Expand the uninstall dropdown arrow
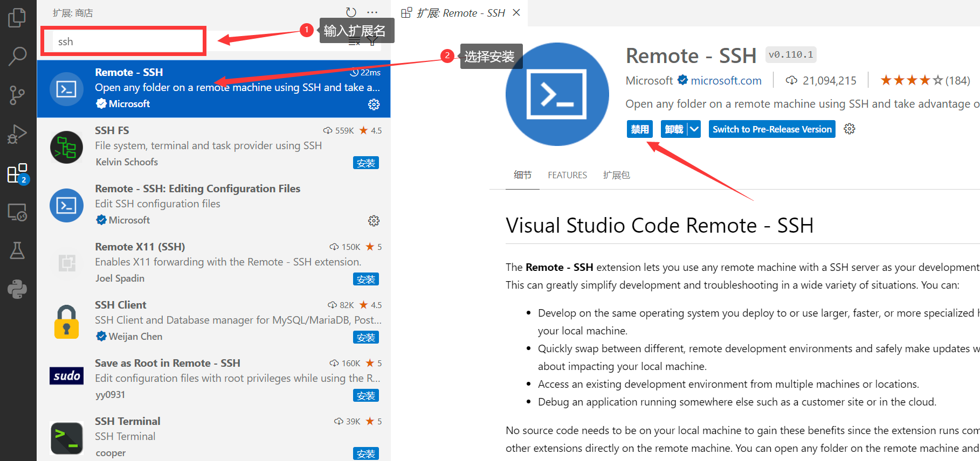 click(x=694, y=129)
